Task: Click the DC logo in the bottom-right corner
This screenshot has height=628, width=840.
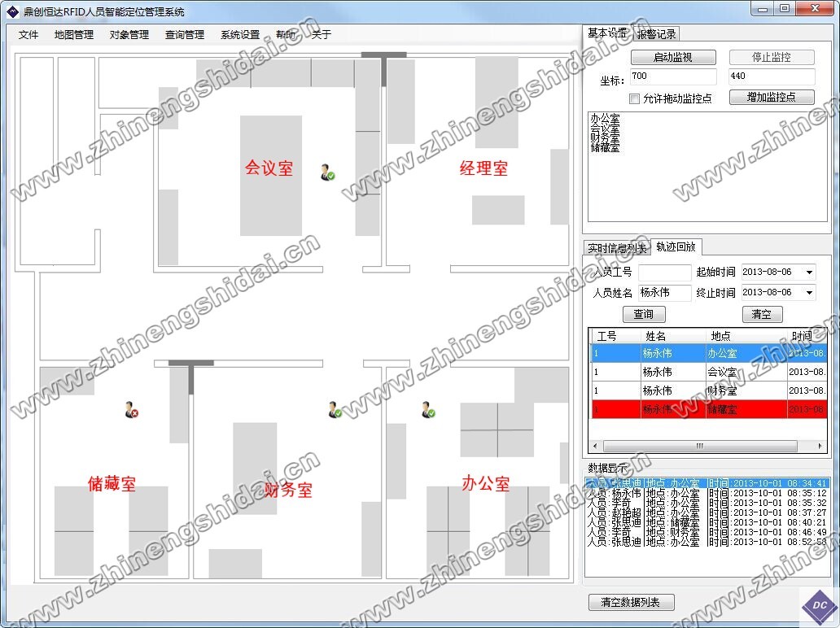Action: (x=820, y=606)
